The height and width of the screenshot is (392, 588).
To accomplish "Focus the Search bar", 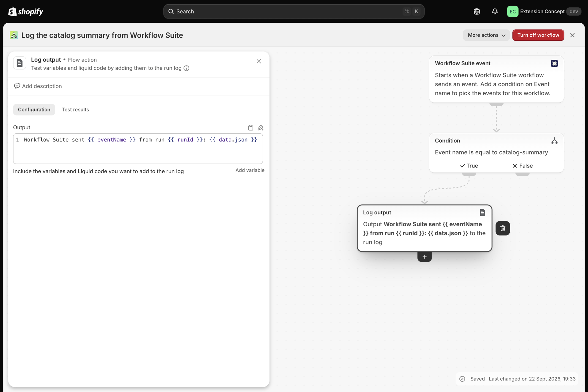I will click(x=294, y=11).
